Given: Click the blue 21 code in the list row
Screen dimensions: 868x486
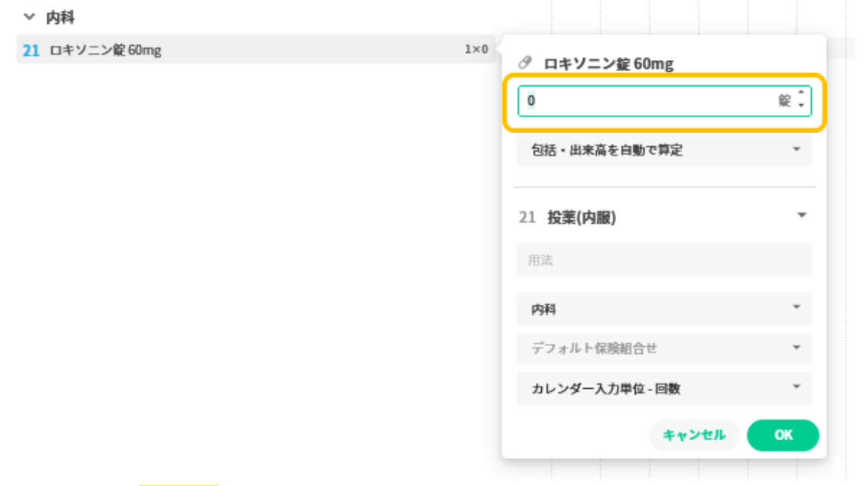Looking at the screenshot, I should point(31,51).
